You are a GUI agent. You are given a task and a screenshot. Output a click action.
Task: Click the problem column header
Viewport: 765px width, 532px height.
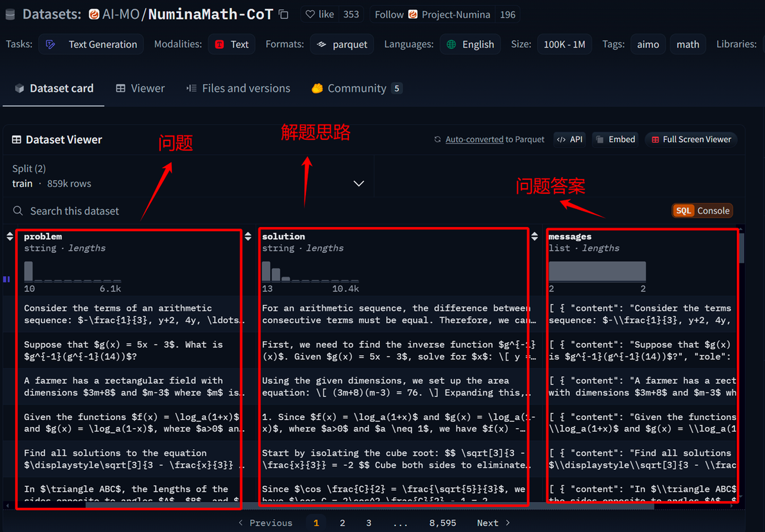click(x=43, y=236)
